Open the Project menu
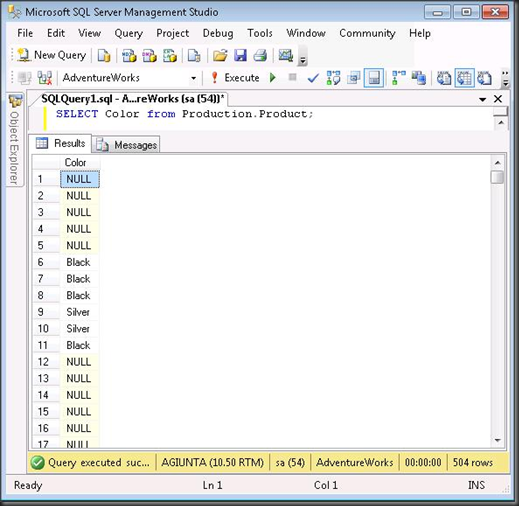 (172, 33)
